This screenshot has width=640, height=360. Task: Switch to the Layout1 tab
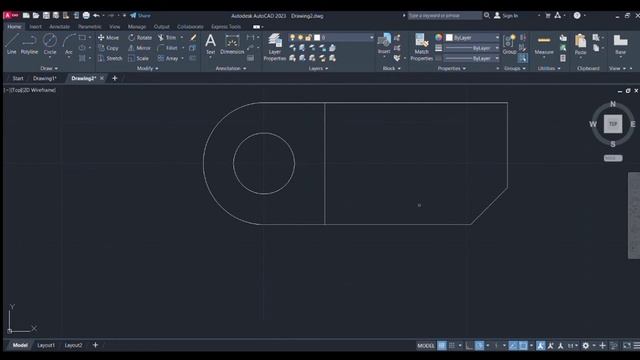[x=46, y=345]
